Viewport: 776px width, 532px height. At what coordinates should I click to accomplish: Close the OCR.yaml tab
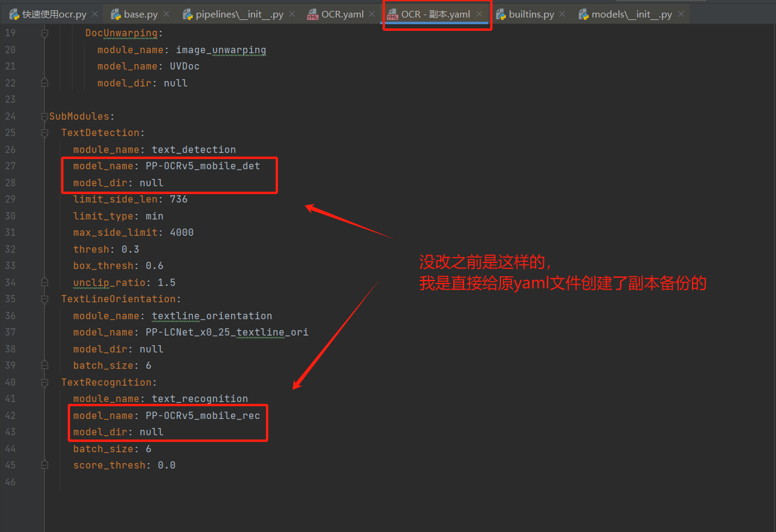point(372,14)
